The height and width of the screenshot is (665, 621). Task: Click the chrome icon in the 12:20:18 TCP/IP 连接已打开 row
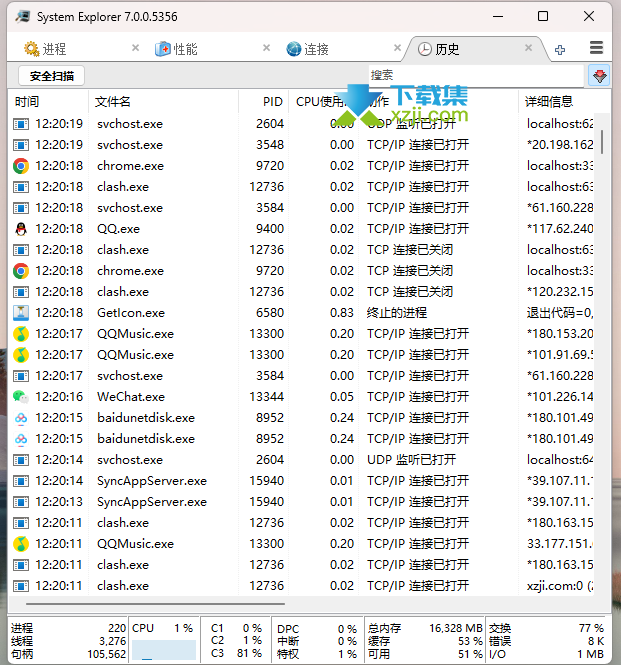[21, 166]
